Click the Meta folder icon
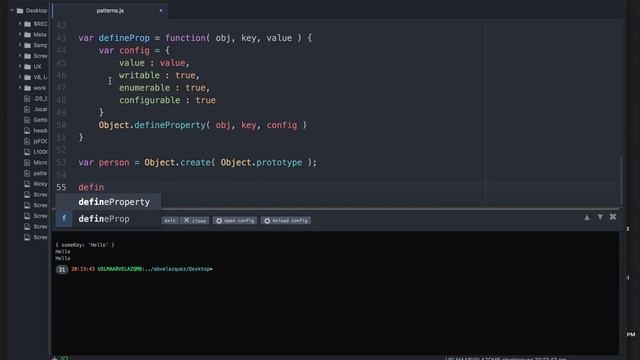Screen dimensions: 640x360 click(27, 35)
